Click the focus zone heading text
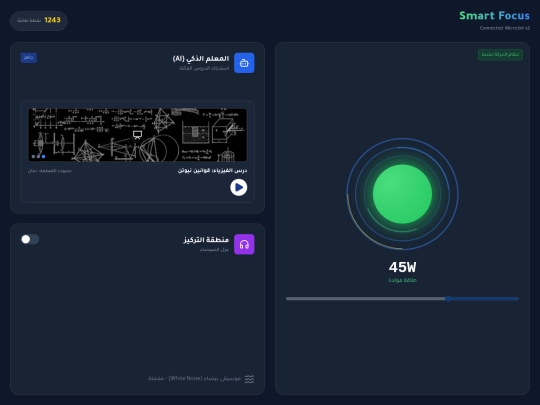This screenshot has width=540, height=405. coord(206,240)
